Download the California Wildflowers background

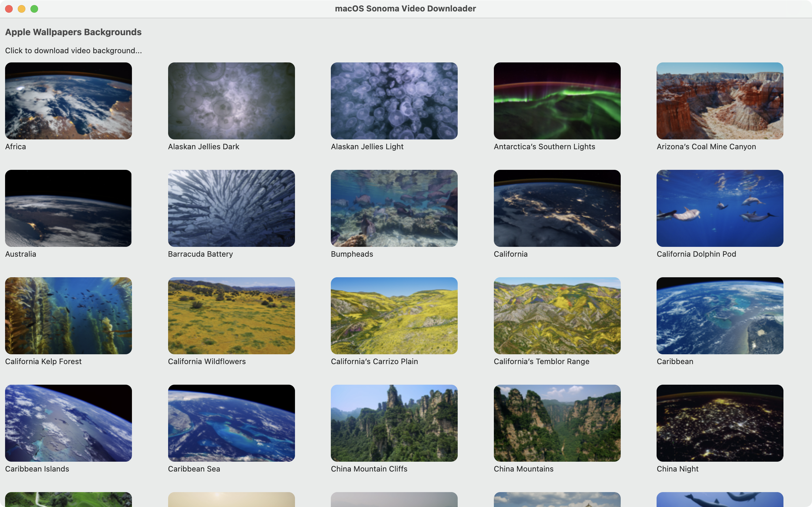231,316
